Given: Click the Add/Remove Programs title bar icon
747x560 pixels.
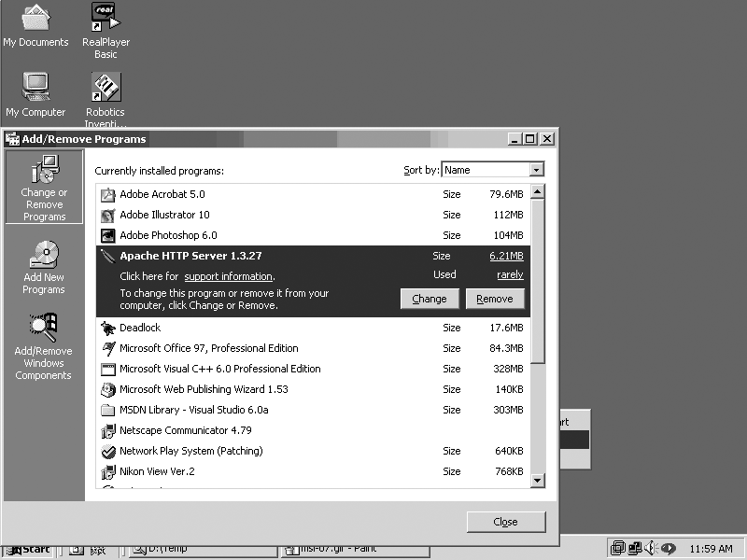Looking at the screenshot, I should click(12, 139).
